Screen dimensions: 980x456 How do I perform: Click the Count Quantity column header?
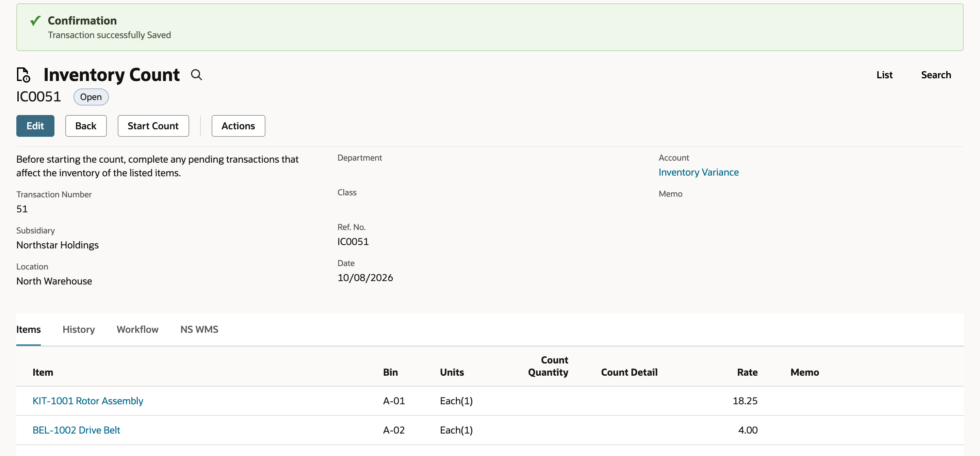(x=548, y=366)
